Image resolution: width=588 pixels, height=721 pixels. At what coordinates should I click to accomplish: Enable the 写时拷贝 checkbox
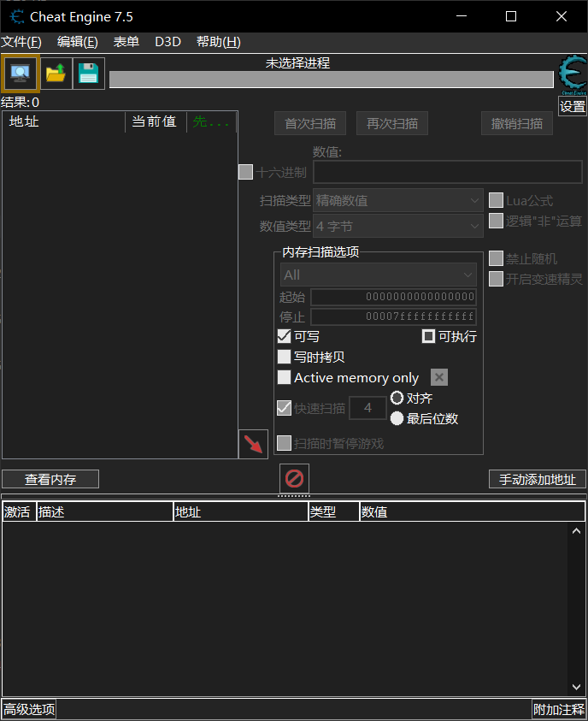click(x=285, y=357)
